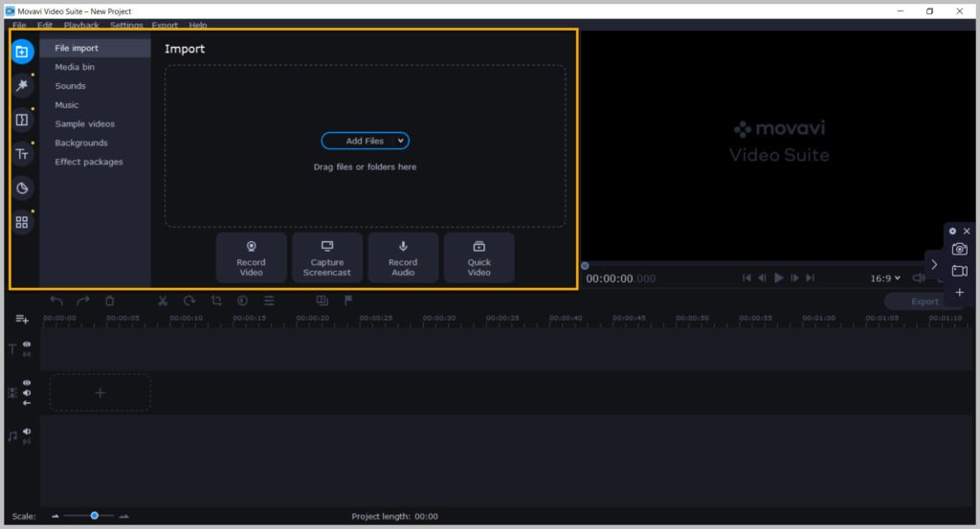The image size is (980, 529).
Task: Open the Stickers sidebar icon
Action: click(22, 188)
